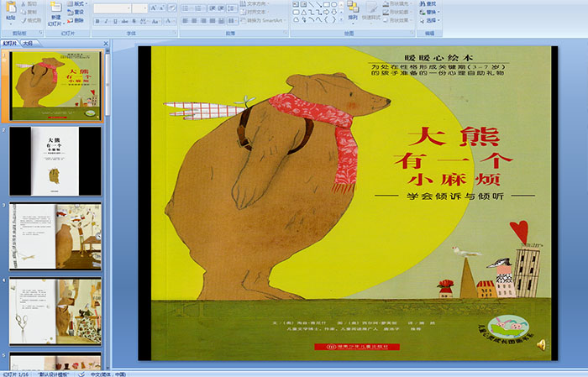Switch to the Outline (大纲) pane tab
588x377 pixels.
point(28,44)
